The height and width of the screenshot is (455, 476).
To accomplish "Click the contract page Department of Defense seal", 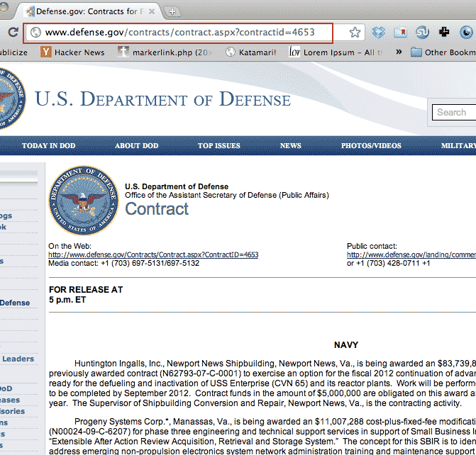I will click(x=84, y=201).
